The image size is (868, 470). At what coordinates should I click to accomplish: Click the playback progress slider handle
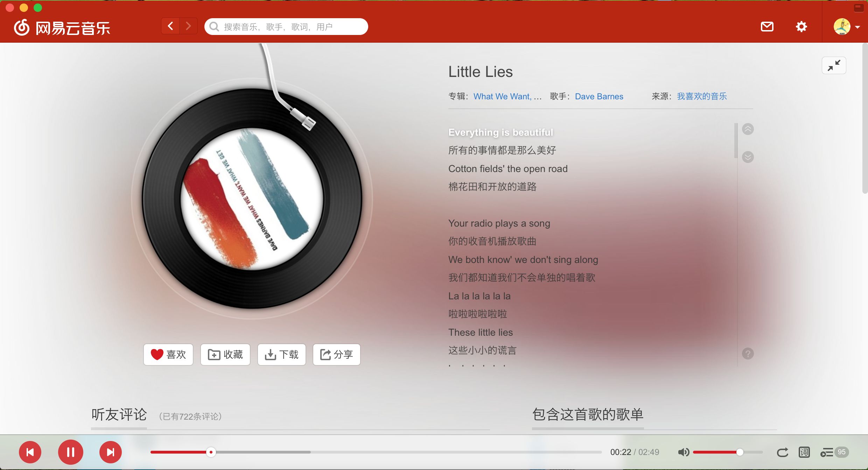click(211, 452)
